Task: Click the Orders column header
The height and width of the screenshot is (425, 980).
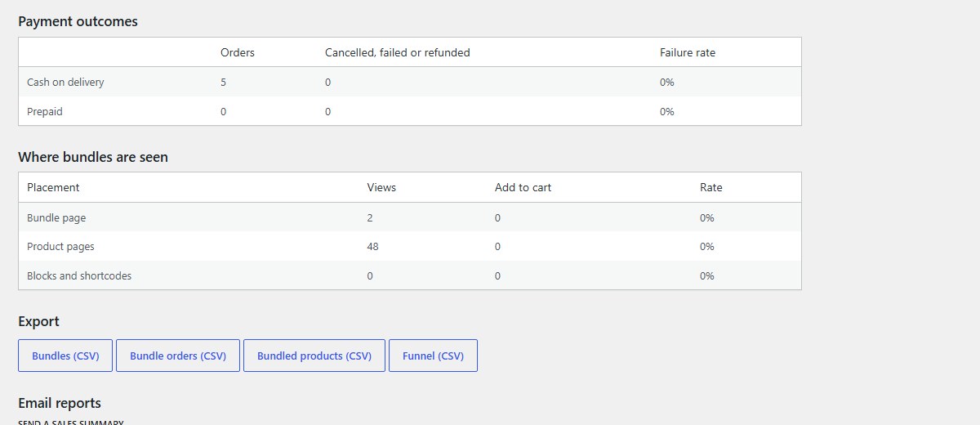Action: click(238, 52)
